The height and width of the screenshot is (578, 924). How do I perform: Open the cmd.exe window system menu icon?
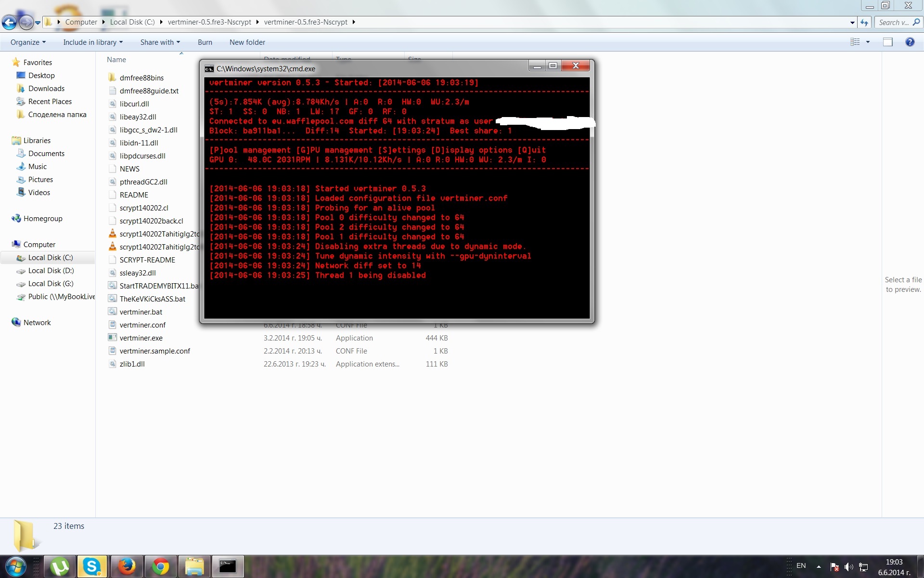click(x=209, y=69)
